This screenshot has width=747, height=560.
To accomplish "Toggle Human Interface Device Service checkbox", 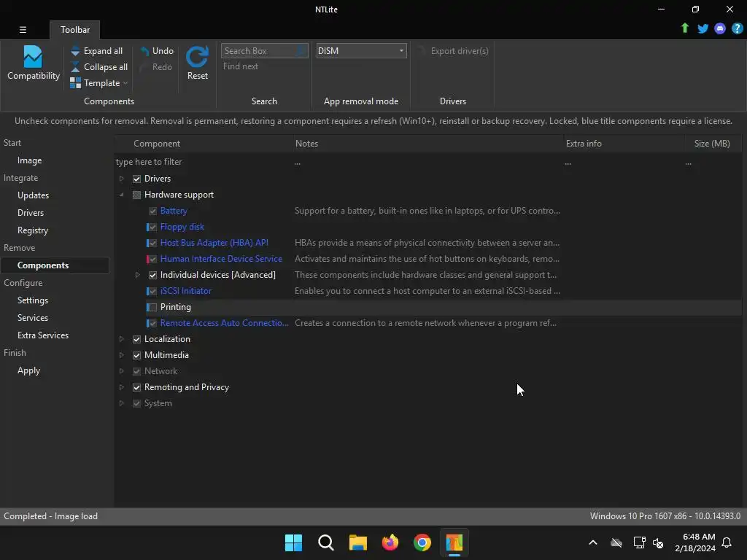I will (152, 260).
